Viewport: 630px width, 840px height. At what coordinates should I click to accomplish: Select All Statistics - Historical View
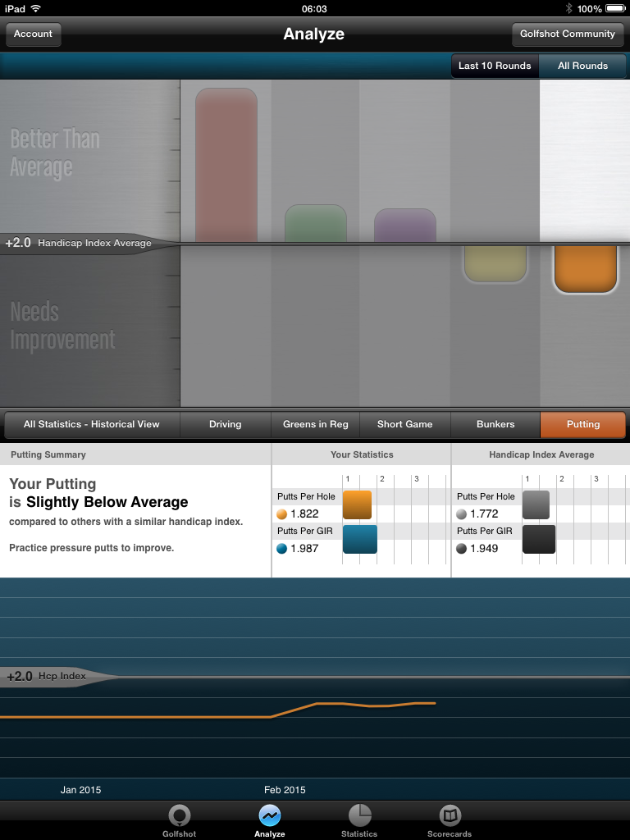click(x=92, y=425)
